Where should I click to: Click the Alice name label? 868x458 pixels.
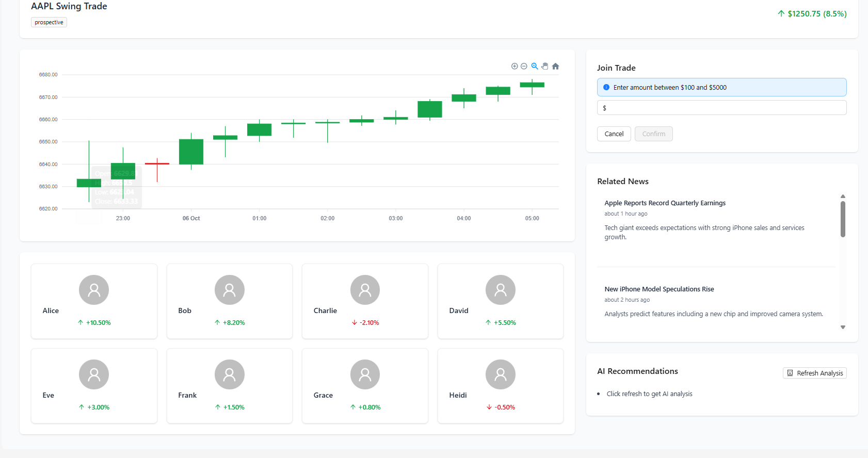(x=51, y=310)
